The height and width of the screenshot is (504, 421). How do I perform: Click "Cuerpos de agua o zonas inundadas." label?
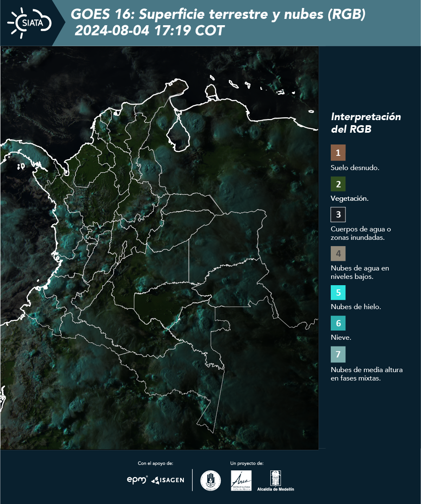[x=361, y=233]
